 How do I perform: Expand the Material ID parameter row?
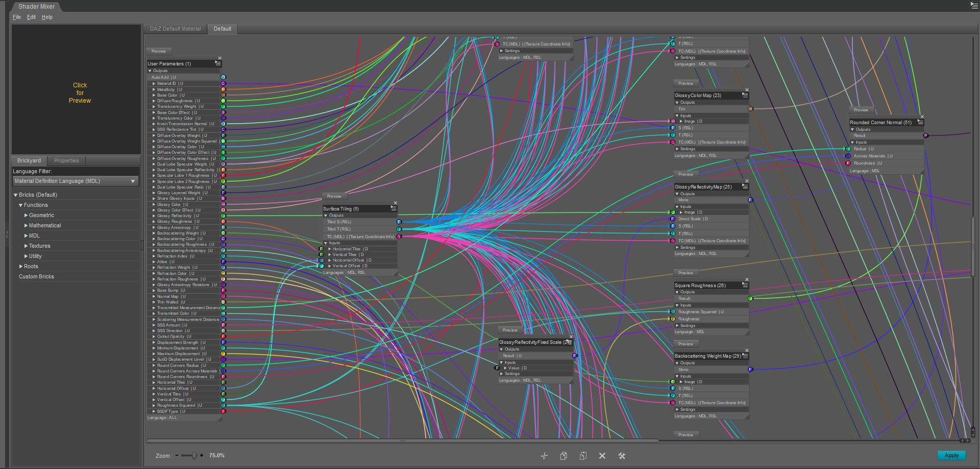pyautogui.click(x=154, y=83)
